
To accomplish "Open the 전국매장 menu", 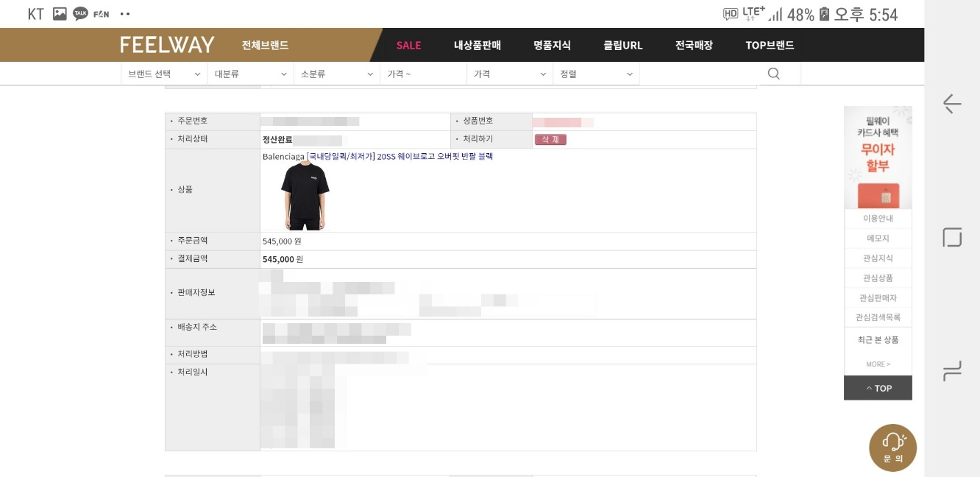I will click(694, 45).
